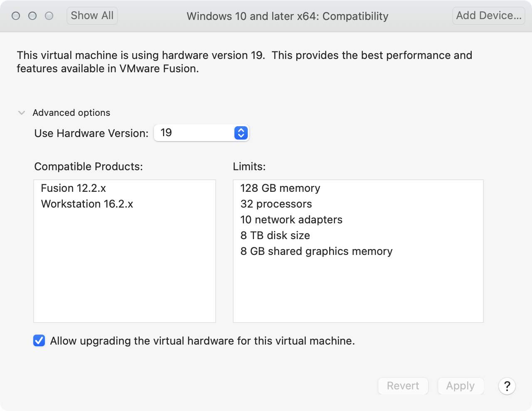Select the 8 TB disk size entry
The height and width of the screenshot is (411, 532).
[x=275, y=235]
